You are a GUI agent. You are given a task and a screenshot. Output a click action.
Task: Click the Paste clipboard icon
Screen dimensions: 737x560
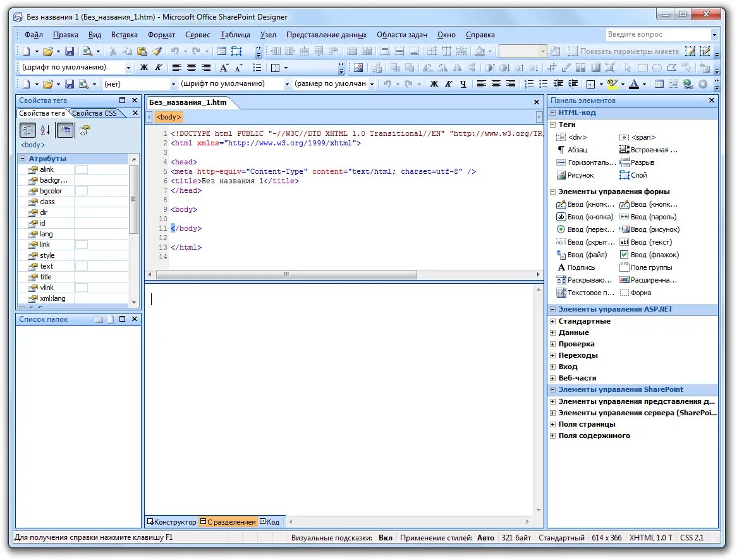(x=142, y=51)
